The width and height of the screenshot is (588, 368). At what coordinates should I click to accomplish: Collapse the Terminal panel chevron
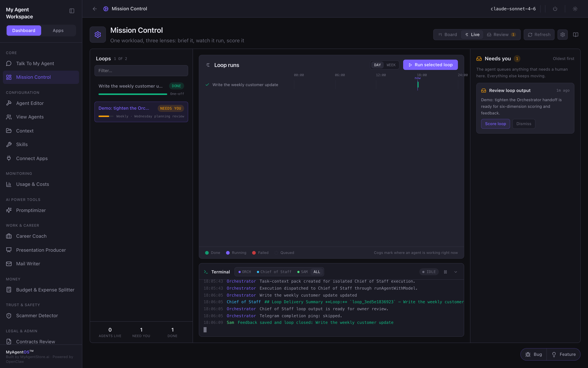(456, 272)
